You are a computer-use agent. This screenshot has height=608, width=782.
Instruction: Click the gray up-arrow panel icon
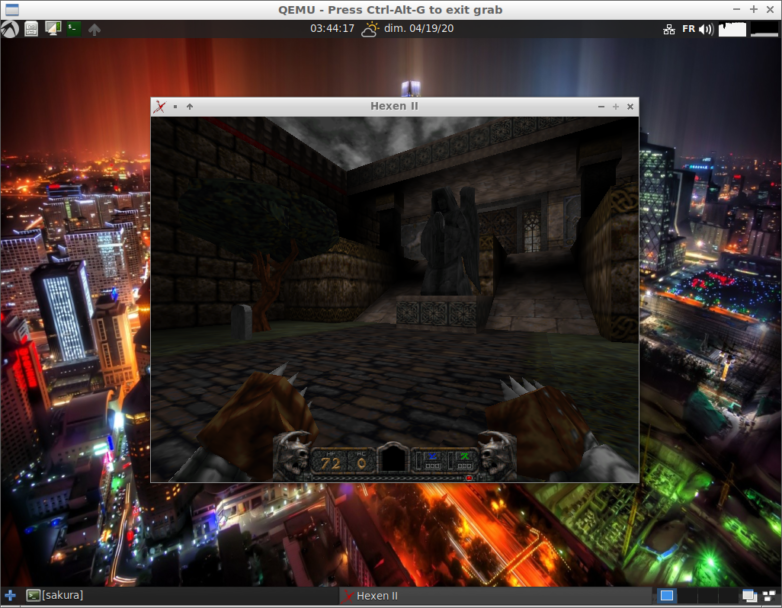pos(94,29)
